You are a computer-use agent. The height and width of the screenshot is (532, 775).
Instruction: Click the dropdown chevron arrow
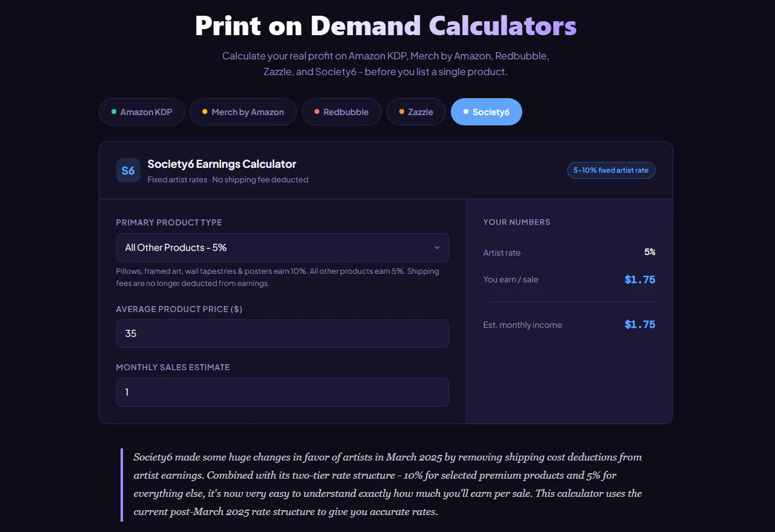pyautogui.click(x=437, y=247)
